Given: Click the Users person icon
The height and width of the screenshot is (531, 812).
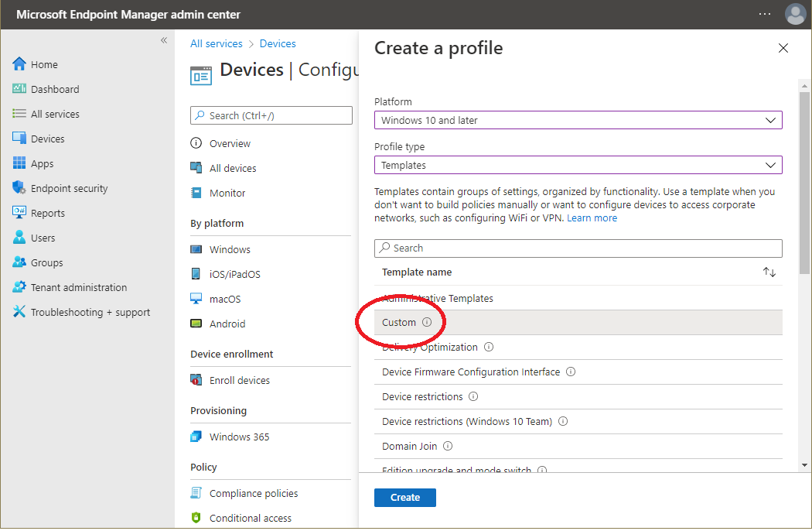Looking at the screenshot, I should coord(19,237).
